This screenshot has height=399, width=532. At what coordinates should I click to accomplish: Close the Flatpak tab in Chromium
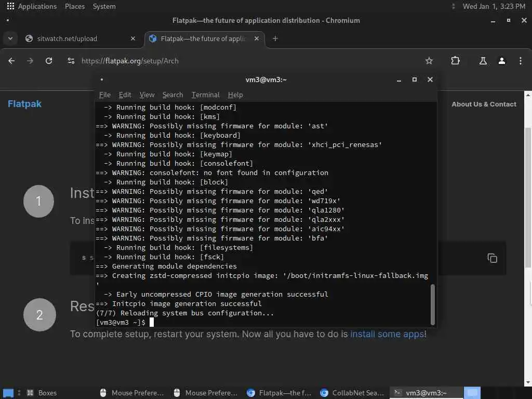257,38
